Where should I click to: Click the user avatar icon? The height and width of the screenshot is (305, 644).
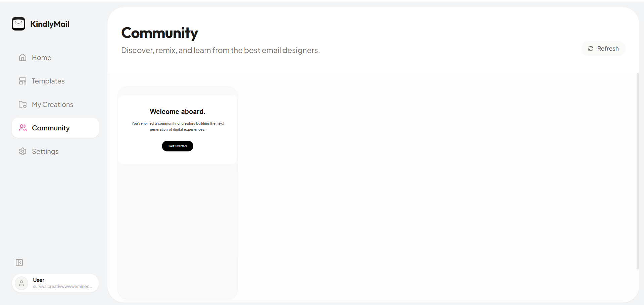tap(21, 283)
